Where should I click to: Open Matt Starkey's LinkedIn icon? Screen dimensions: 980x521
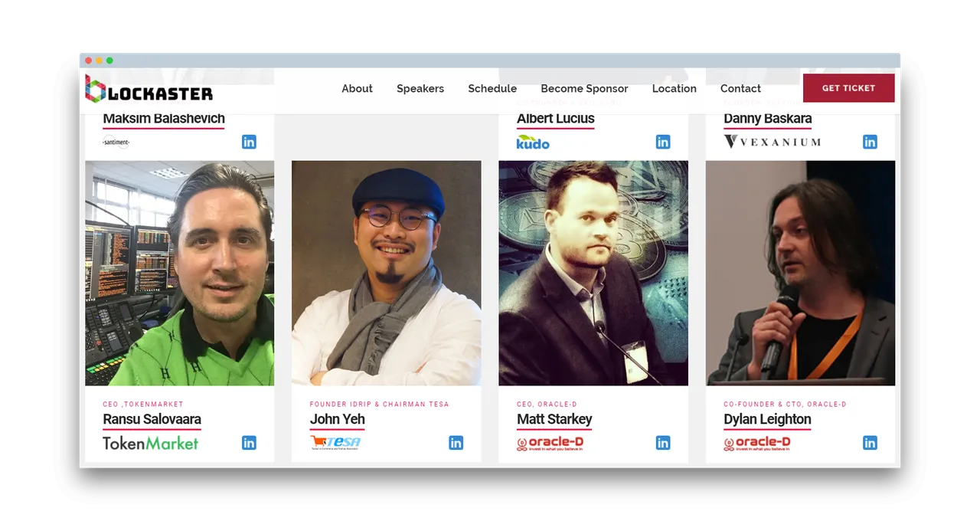663,443
